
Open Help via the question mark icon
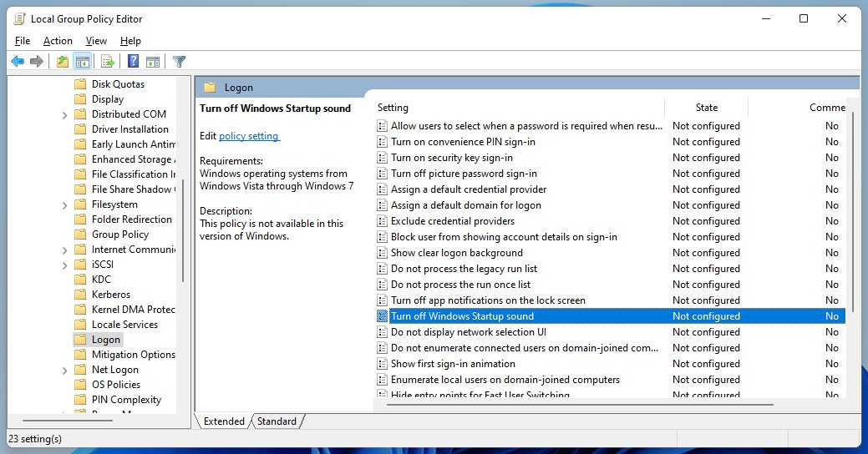[133, 62]
